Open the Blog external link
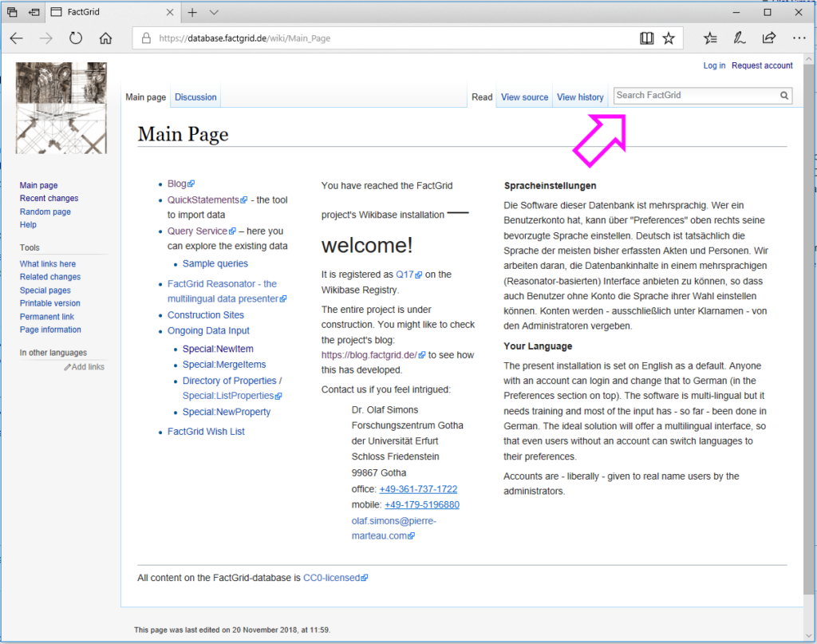Screen dimensions: 817x644 [181, 184]
